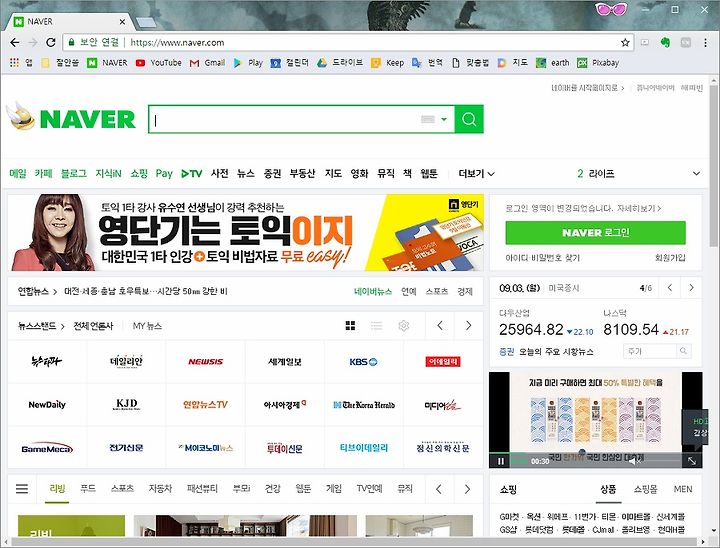Open 뉴스 in the main menu

246,174
